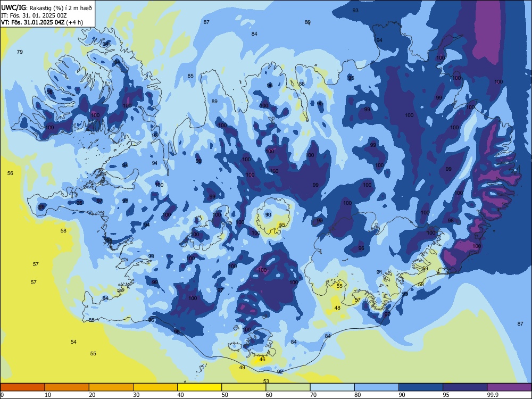The height and width of the screenshot is (399, 532).
Task: Click the humidity value '48' in the yellow patch
Action: [x=337, y=307]
